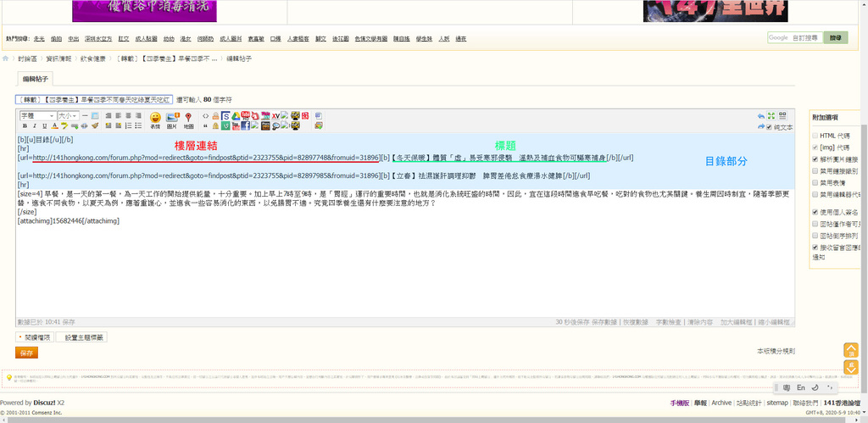Click the orange 保存 button
The width and height of the screenshot is (868, 423).
(27, 353)
